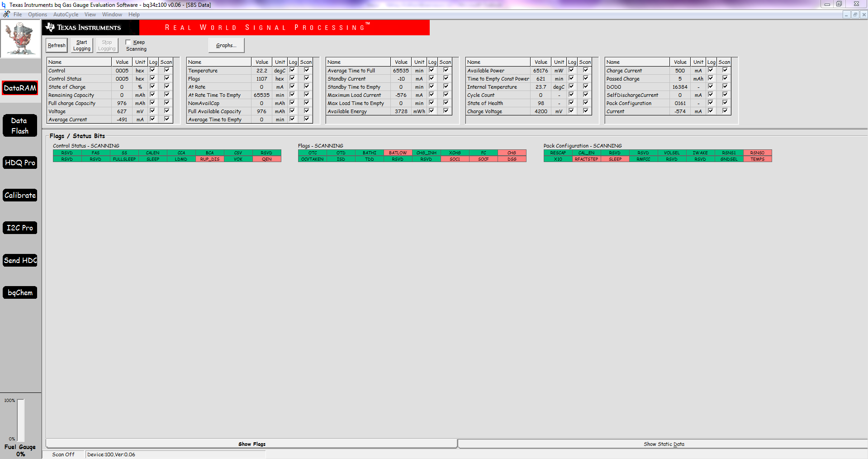Viewport: 868px width, 459px height.
Task: Open the File menu
Action: click(18, 14)
